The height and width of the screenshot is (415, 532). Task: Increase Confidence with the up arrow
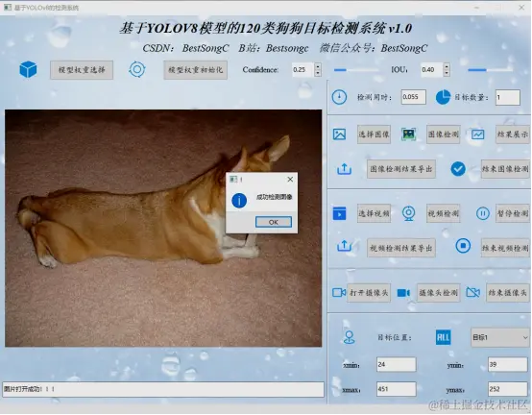pyautogui.click(x=318, y=66)
